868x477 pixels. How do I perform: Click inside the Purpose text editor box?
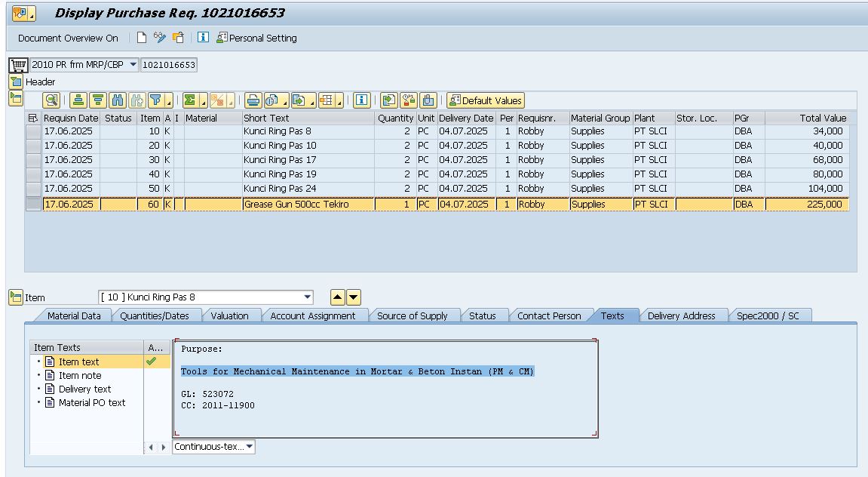386,389
